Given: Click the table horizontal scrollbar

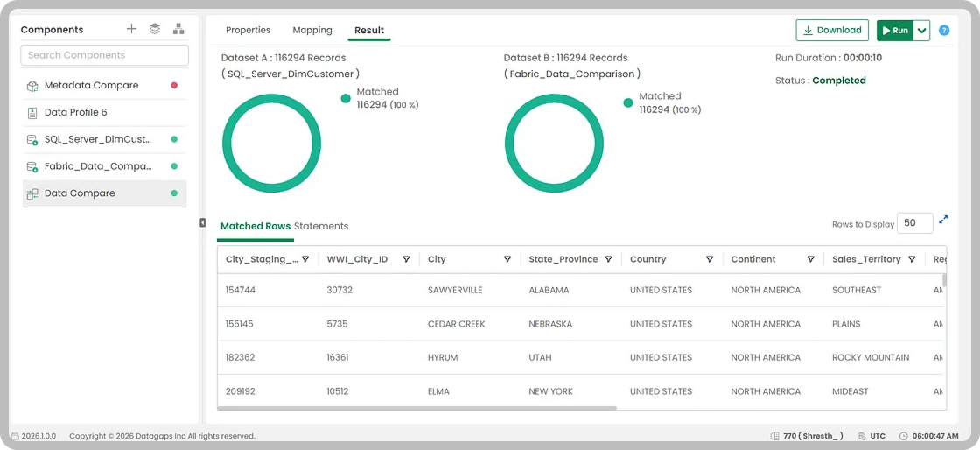Looking at the screenshot, I should [416, 408].
